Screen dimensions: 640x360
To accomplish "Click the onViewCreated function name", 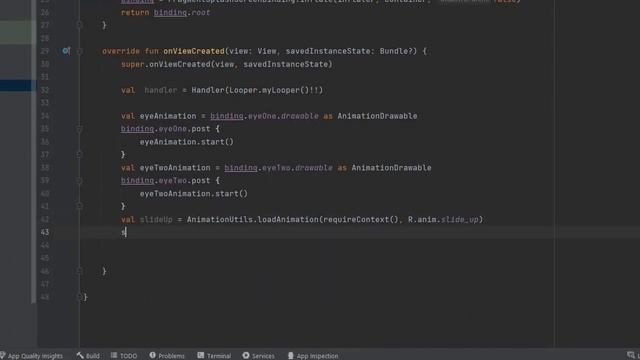I will tap(194, 51).
